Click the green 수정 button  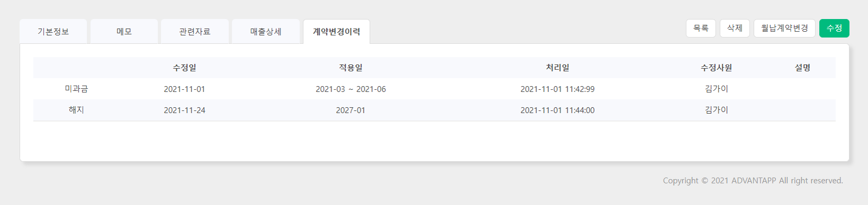[x=834, y=28]
